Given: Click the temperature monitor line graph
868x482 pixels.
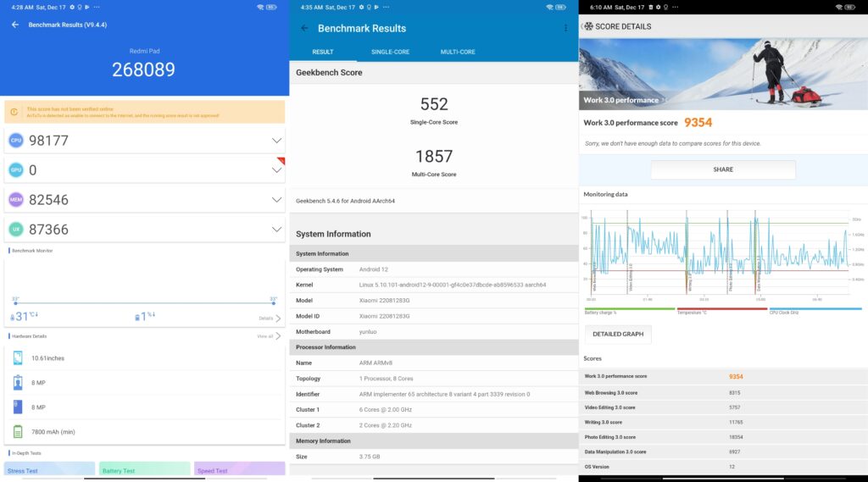Looking at the screenshot, I should 144,302.
